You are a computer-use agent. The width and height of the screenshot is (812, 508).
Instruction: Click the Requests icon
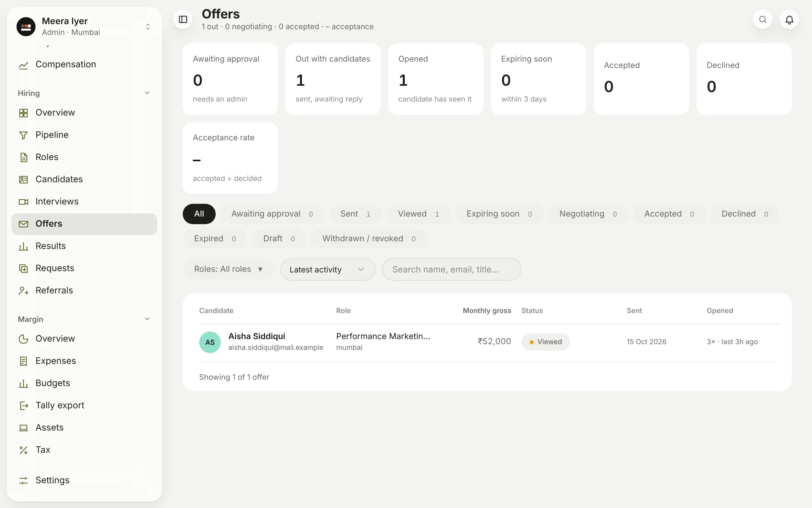coord(23,269)
